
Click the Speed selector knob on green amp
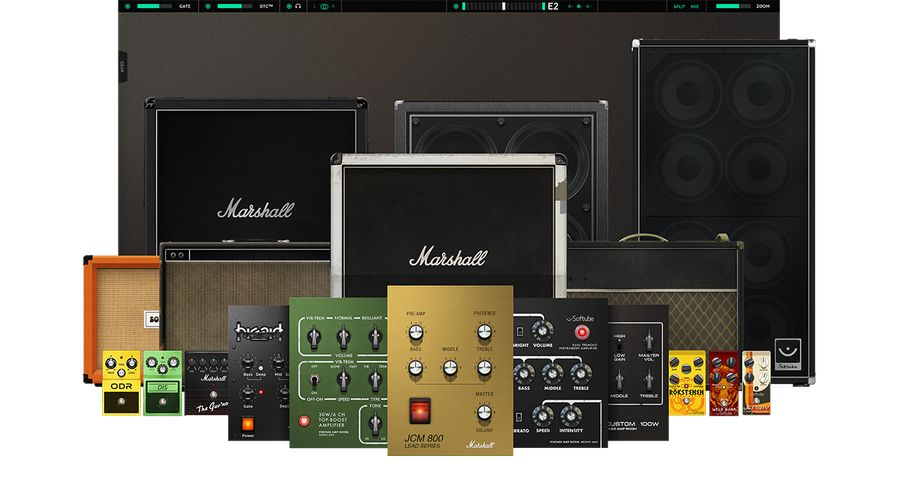coord(343,380)
